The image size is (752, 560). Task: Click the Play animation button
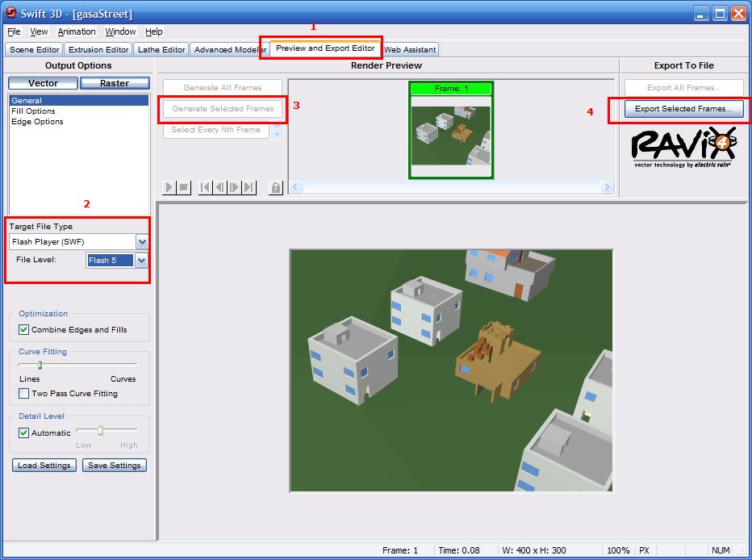(x=169, y=187)
